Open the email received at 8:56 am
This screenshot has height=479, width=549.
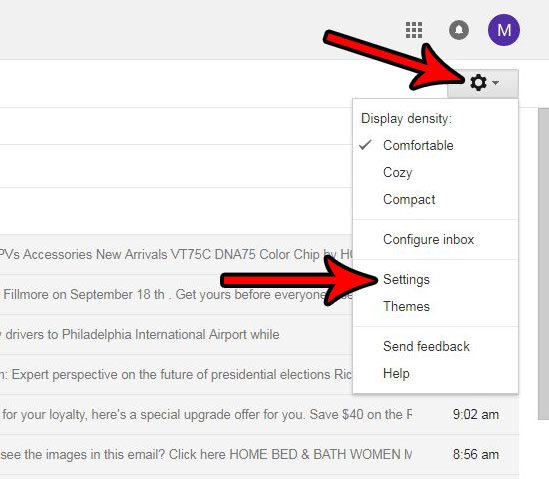pyautogui.click(x=259, y=454)
